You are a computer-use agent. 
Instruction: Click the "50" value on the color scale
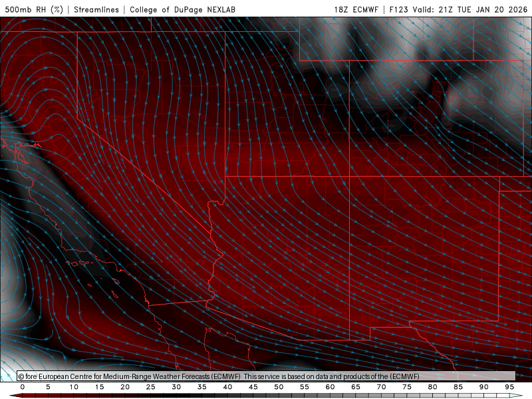click(x=279, y=387)
